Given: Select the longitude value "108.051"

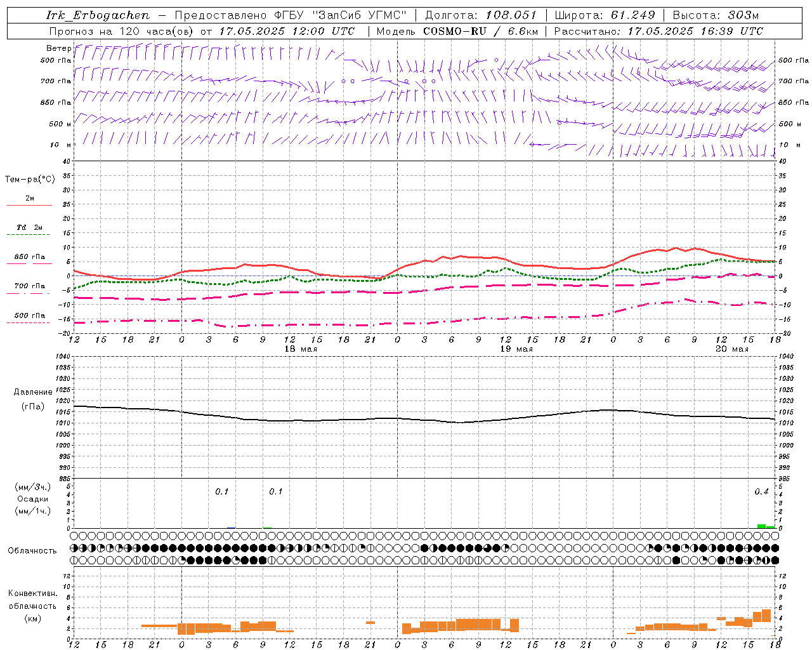Looking at the screenshot, I should pyautogui.click(x=511, y=15).
